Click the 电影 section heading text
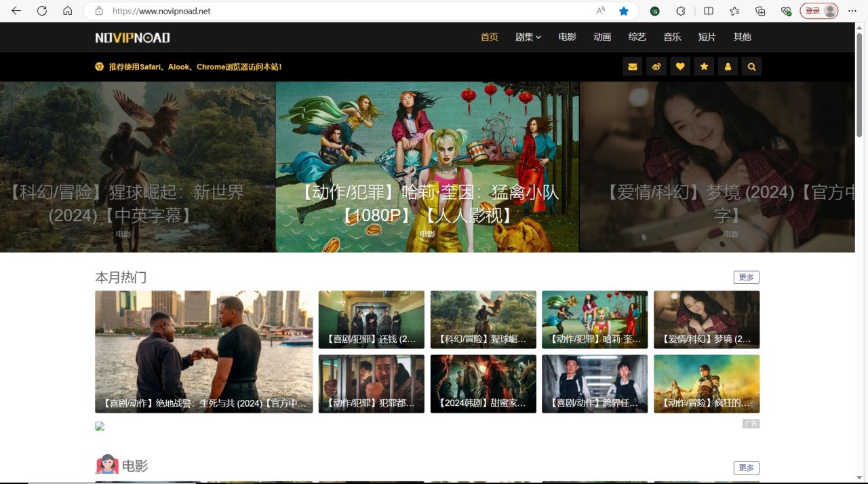Image resolution: width=868 pixels, height=484 pixels. click(x=135, y=466)
